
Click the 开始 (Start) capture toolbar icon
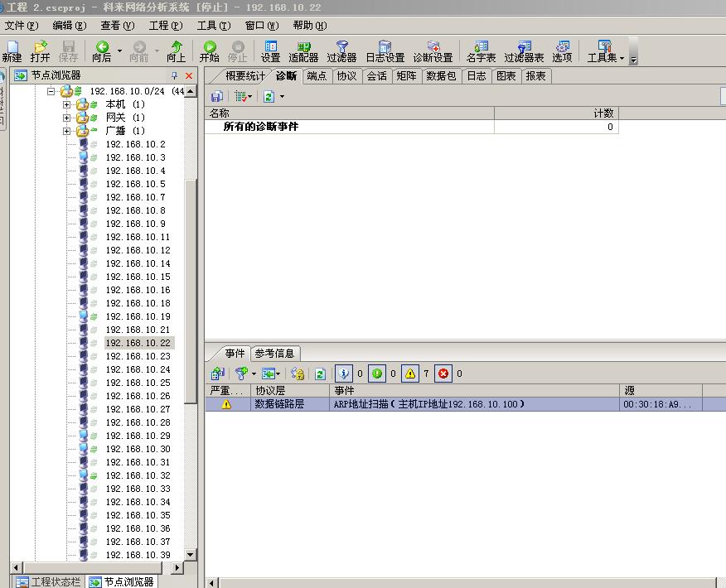[209, 51]
